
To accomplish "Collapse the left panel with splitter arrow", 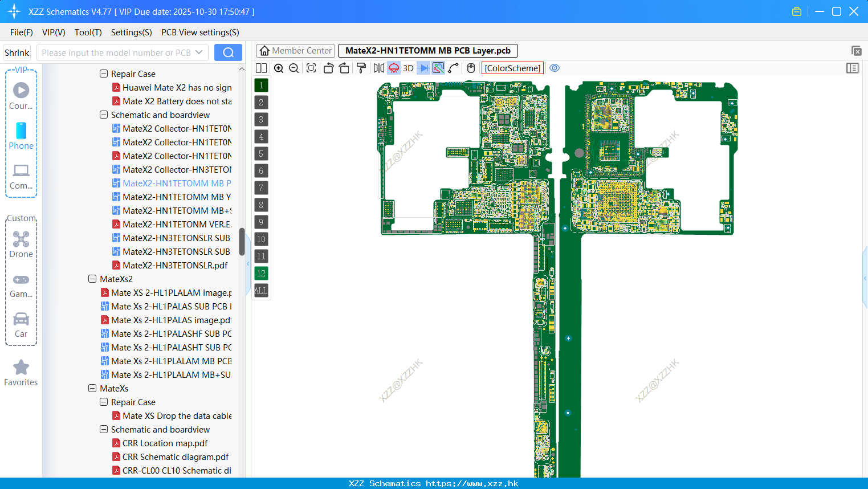I will tap(248, 264).
